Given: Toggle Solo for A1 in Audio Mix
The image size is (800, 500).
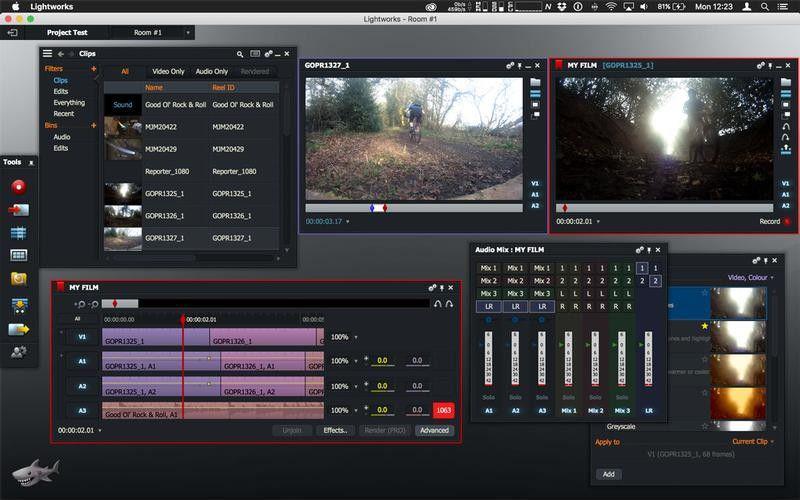Looking at the screenshot, I should coord(489,397).
